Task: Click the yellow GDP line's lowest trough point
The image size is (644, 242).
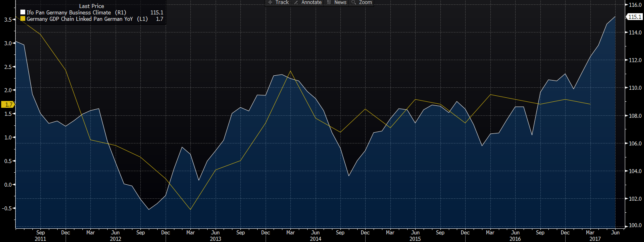Action: pyautogui.click(x=190, y=210)
